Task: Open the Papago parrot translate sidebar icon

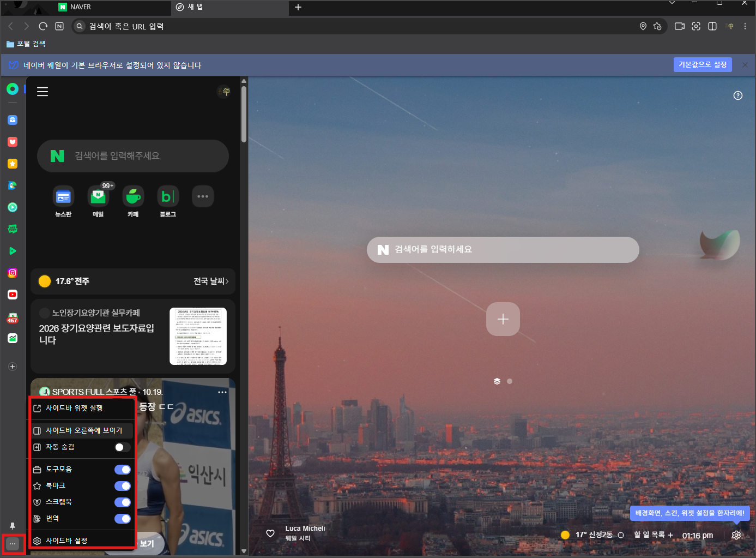Action: point(13,185)
